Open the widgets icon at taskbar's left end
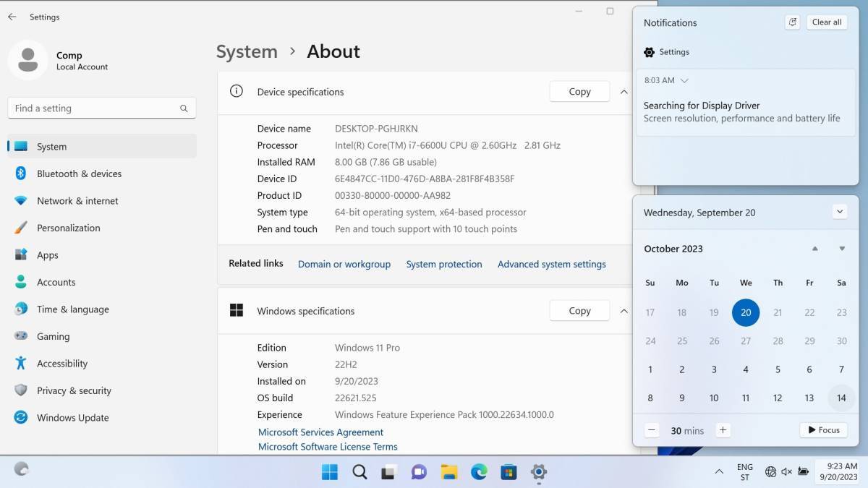 pos(22,469)
